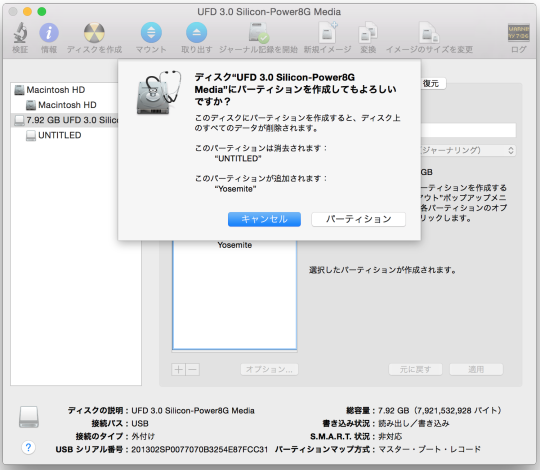Click the connection bus value USB

(x=140, y=424)
